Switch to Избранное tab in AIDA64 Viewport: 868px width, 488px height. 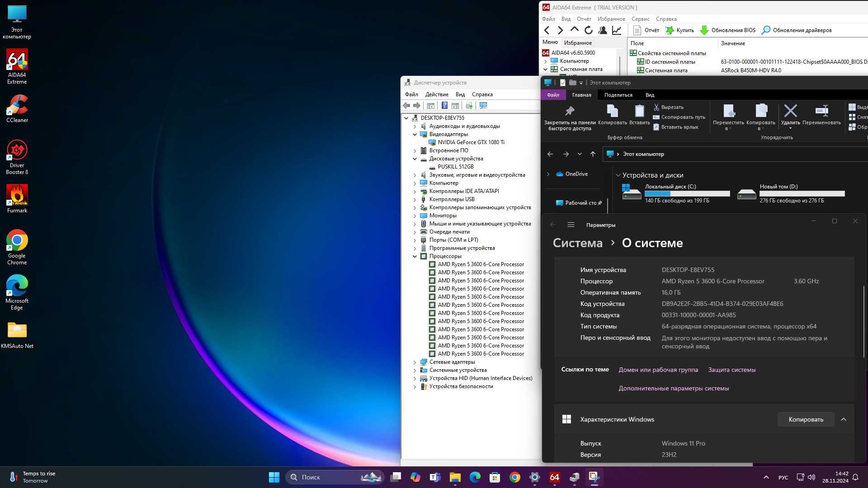pyautogui.click(x=578, y=43)
